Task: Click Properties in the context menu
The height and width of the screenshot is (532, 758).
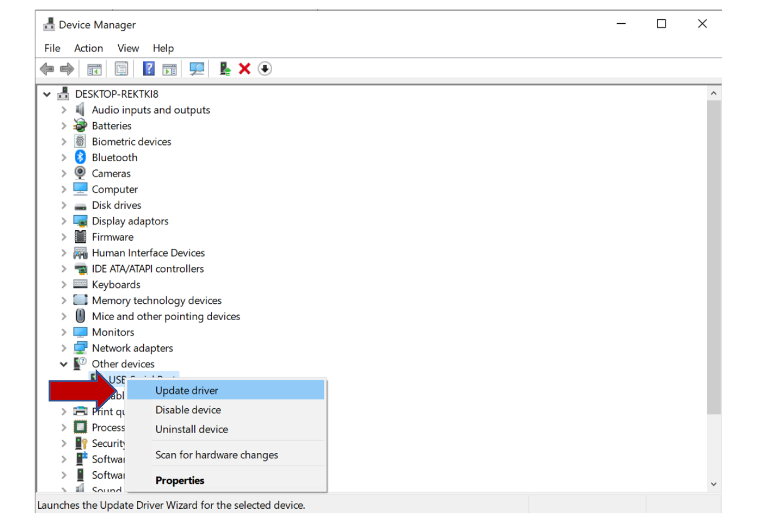Action: point(180,481)
